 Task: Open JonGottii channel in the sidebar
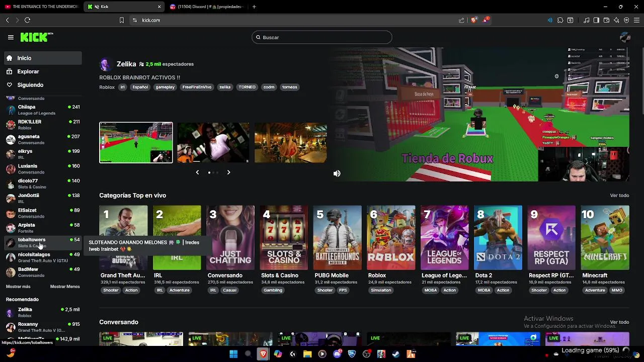click(x=43, y=198)
